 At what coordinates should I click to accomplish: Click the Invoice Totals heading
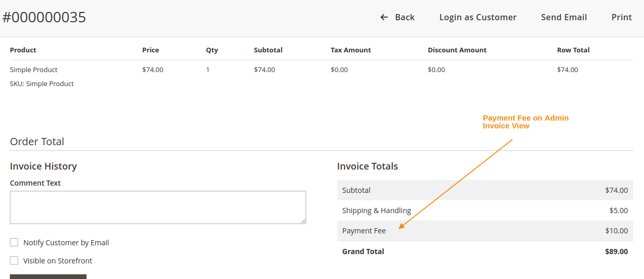[x=367, y=166]
